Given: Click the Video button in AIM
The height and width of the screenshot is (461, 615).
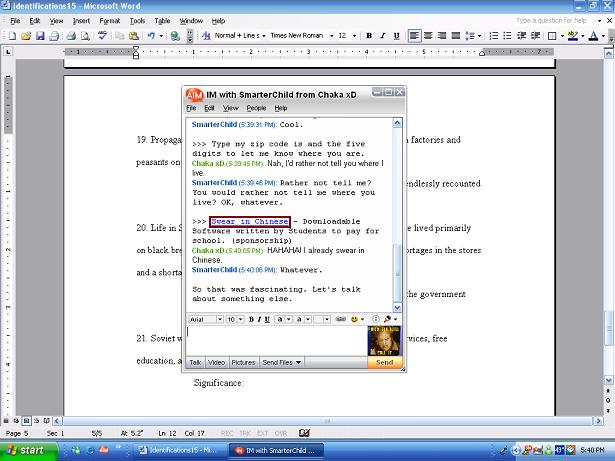Looking at the screenshot, I should point(216,363).
